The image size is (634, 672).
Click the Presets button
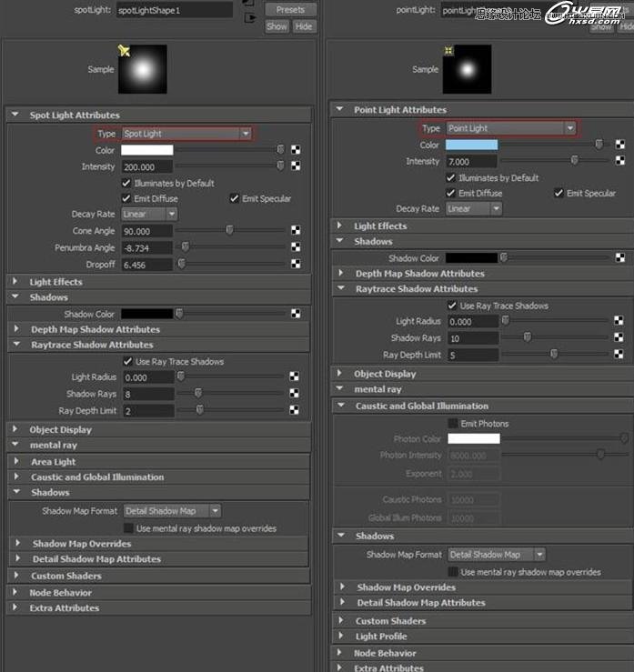point(290,10)
